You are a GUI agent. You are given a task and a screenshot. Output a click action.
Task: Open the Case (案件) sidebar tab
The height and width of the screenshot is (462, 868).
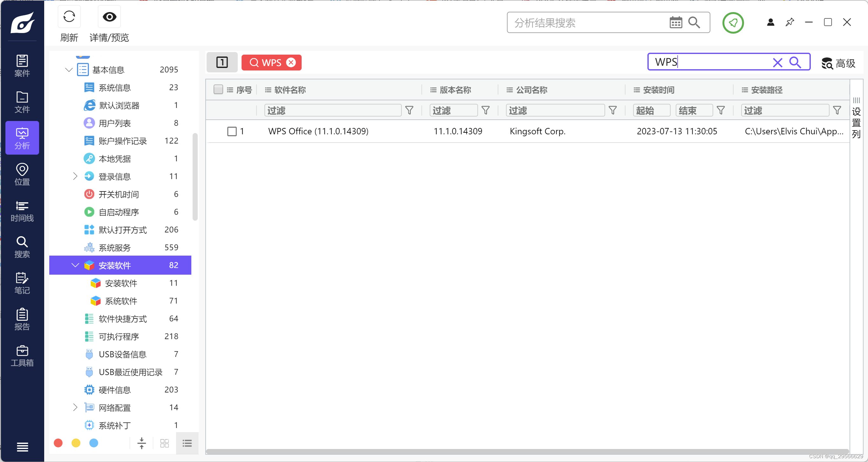click(x=22, y=65)
